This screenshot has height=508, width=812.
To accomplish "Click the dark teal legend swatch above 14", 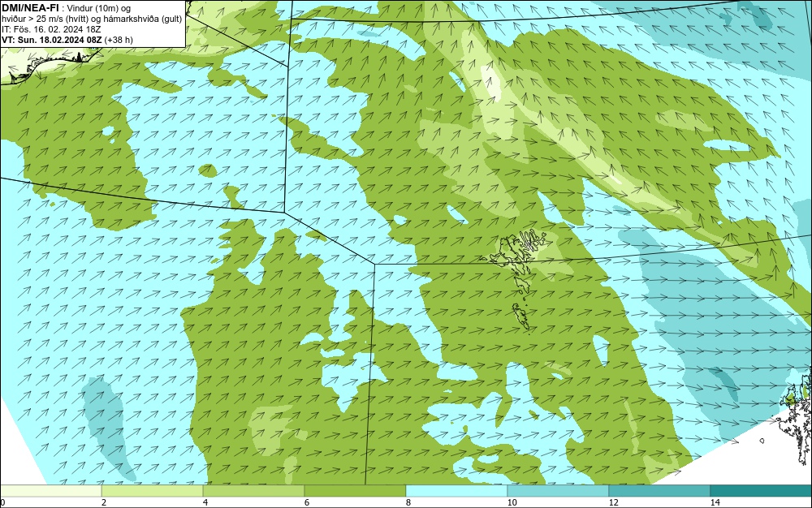I will 762,491.
